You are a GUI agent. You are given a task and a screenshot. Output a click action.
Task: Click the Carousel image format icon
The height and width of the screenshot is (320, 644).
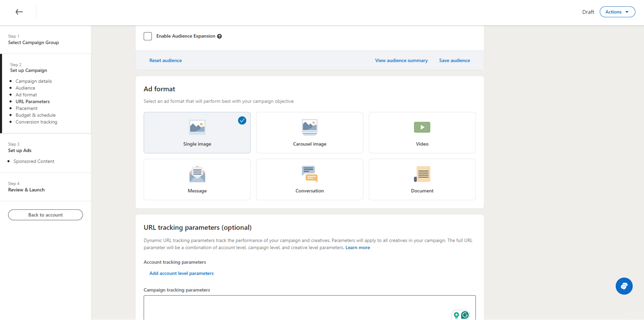tap(309, 127)
